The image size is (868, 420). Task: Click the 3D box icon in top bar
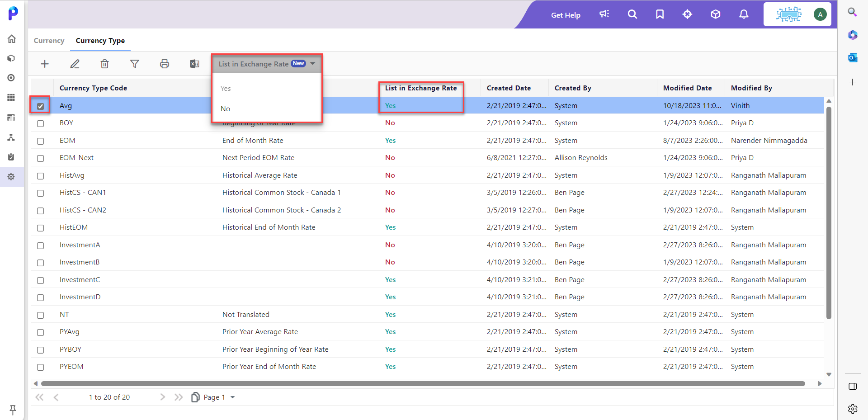click(715, 14)
